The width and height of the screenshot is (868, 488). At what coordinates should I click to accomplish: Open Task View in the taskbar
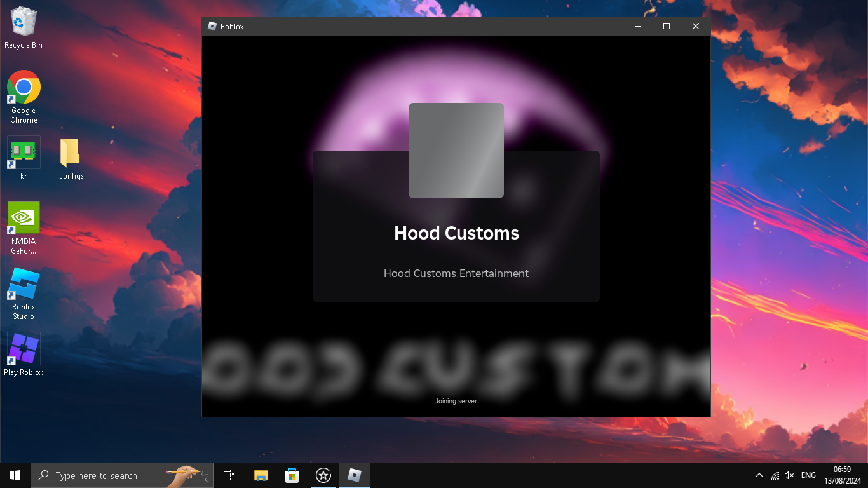(229, 475)
